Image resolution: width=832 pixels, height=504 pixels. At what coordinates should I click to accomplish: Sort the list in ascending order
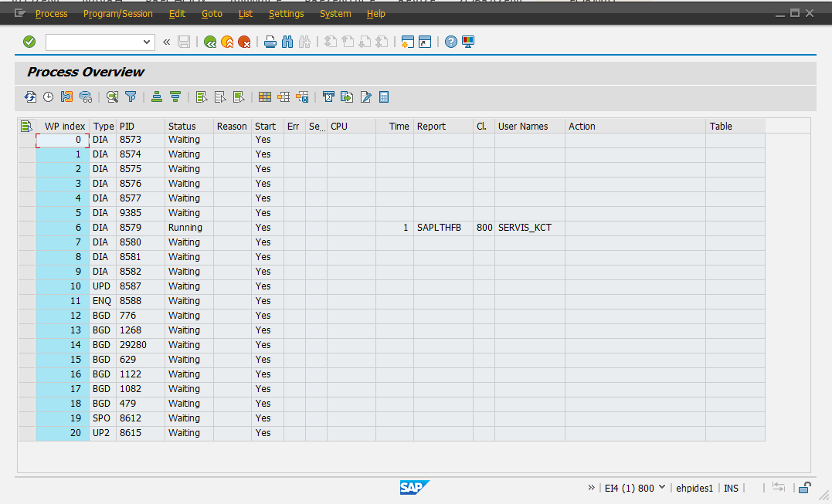tap(157, 97)
